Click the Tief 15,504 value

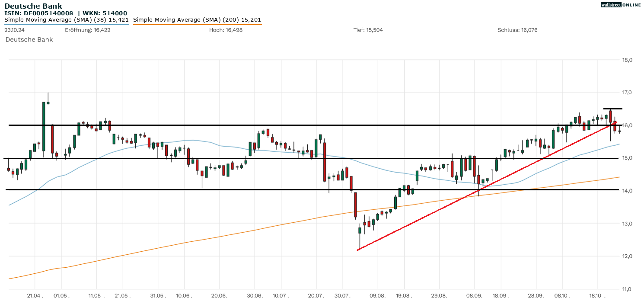click(x=368, y=30)
